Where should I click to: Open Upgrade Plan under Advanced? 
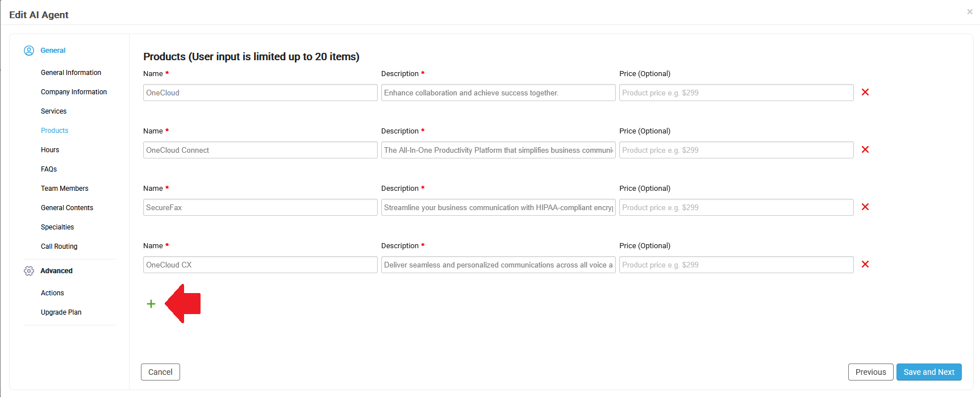(61, 312)
